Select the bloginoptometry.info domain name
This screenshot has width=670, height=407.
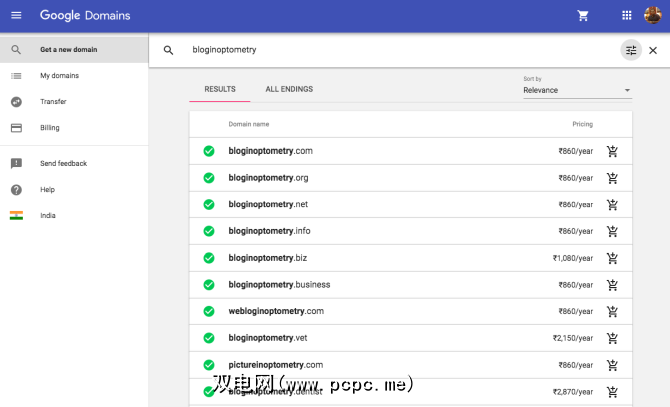pos(269,231)
